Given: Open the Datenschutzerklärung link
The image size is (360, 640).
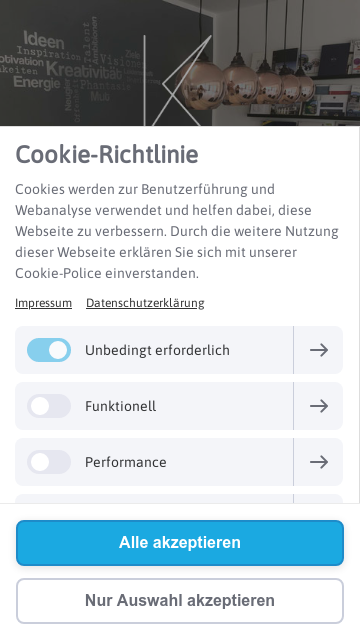Looking at the screenshot, I should click(x=145, y=303).
